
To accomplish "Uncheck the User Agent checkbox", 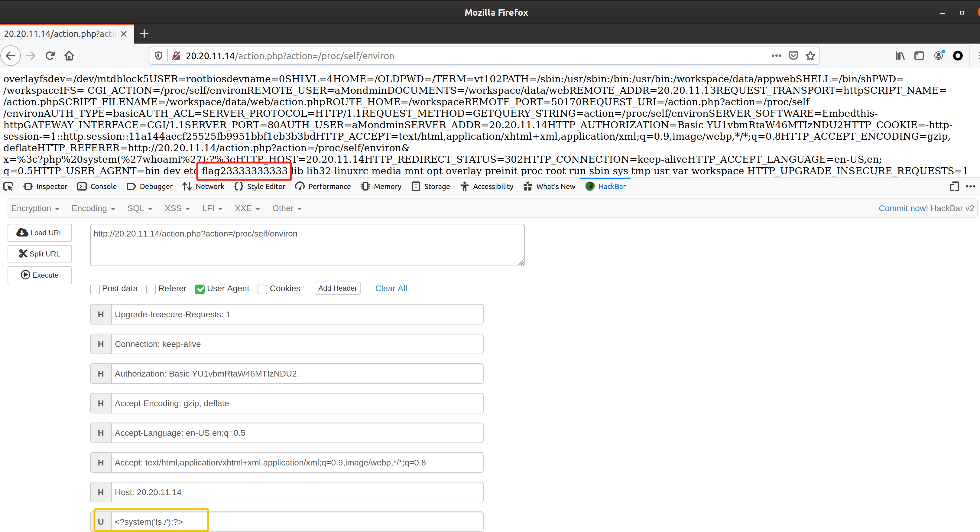I will click(x=200, y=289).
